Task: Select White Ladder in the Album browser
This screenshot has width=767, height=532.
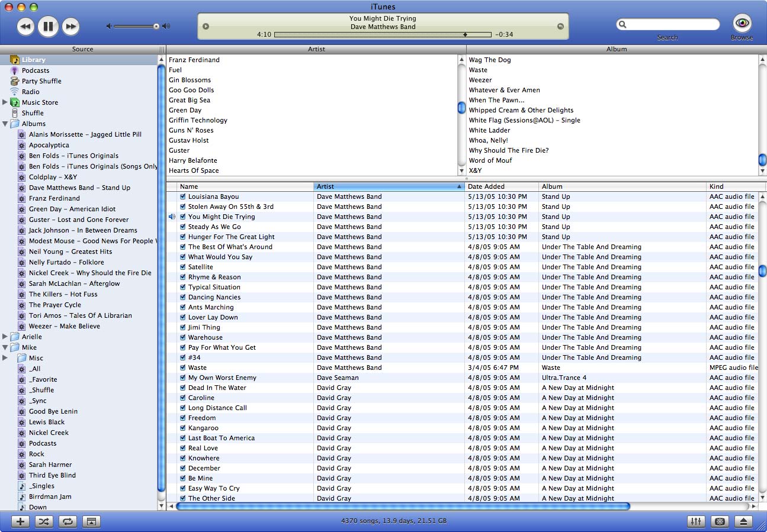Action: tap(490, 130)
